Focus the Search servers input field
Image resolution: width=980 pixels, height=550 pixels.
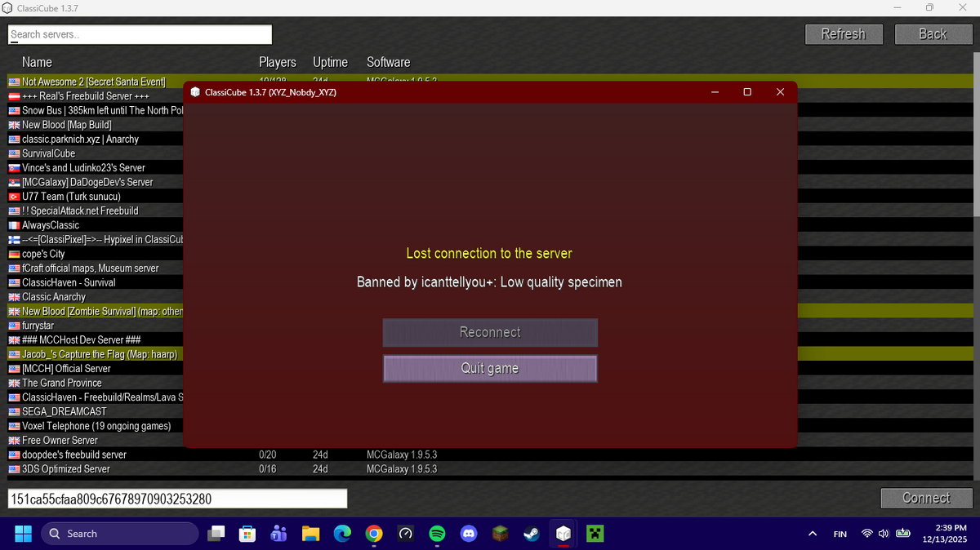(x=140, y=34)
